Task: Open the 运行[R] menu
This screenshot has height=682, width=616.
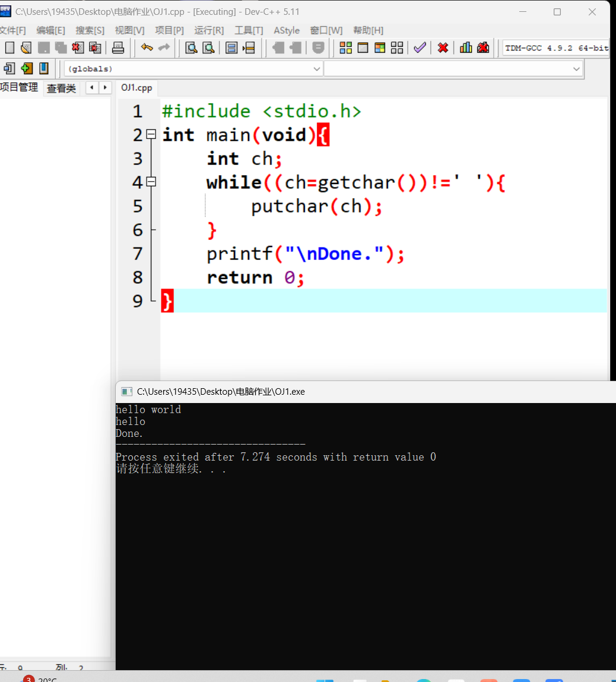Action: [x=209, y=30]
